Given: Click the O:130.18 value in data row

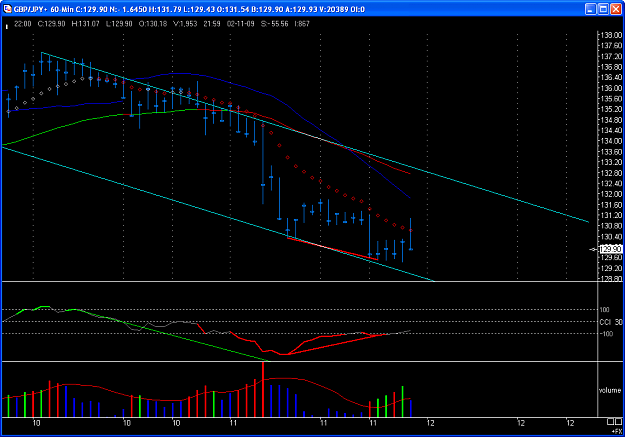Looking at the screenshot, I should (x=153, y=24).
